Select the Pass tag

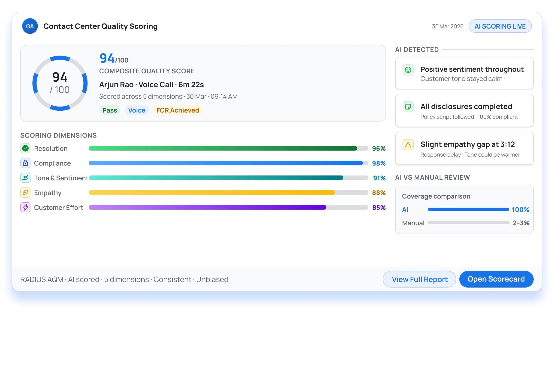pyautogui.click(x=110, y=110)
